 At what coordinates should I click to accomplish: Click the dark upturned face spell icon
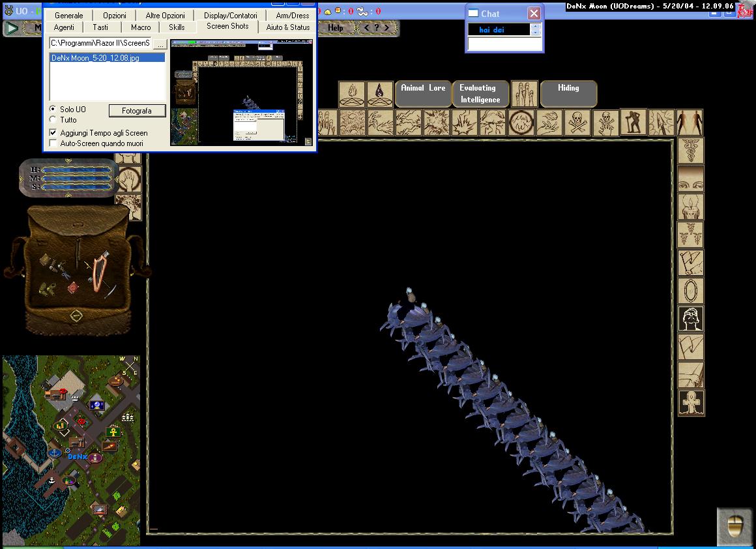(690, 319)
